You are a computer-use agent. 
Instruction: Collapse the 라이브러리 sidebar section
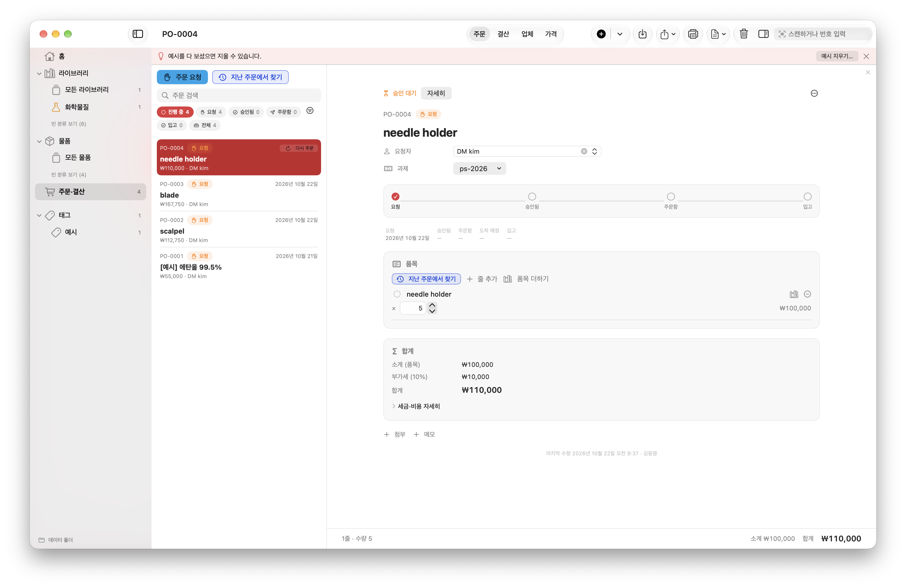click(39, 73)
